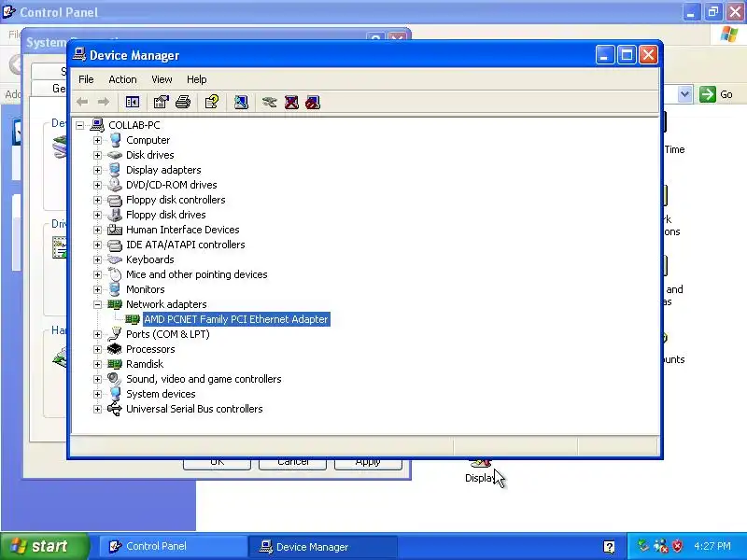Image resolution: width=747 pixels, height=560 pixels.
Task: Click the Universal Serial Bus controllers icon
Action: coord(115,409)
